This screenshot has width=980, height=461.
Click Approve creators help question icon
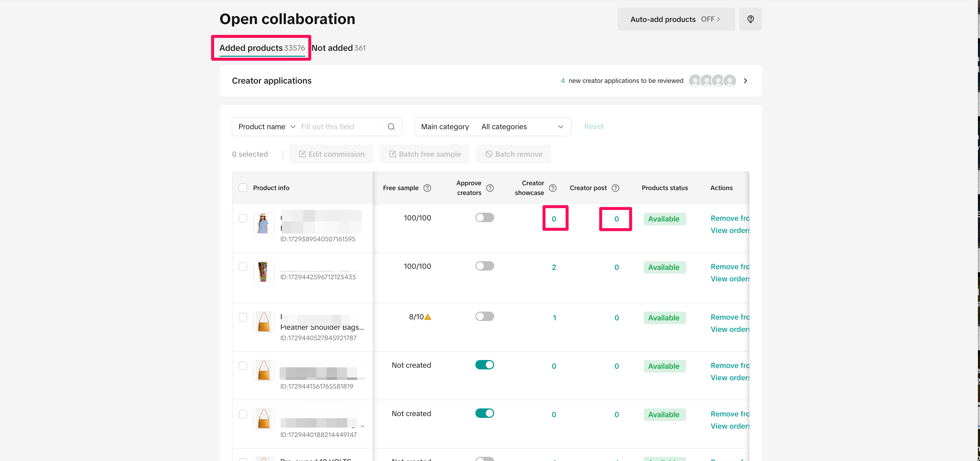pos(490,188)
